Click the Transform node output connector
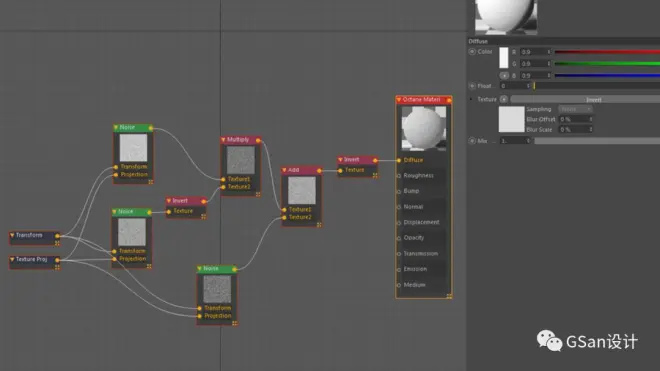 pos(57,236)
